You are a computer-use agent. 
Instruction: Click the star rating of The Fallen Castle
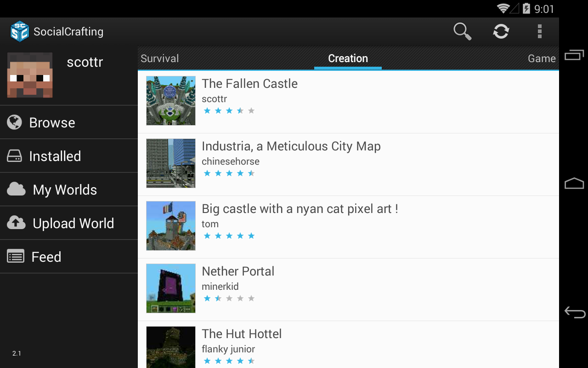pos(229,111)
